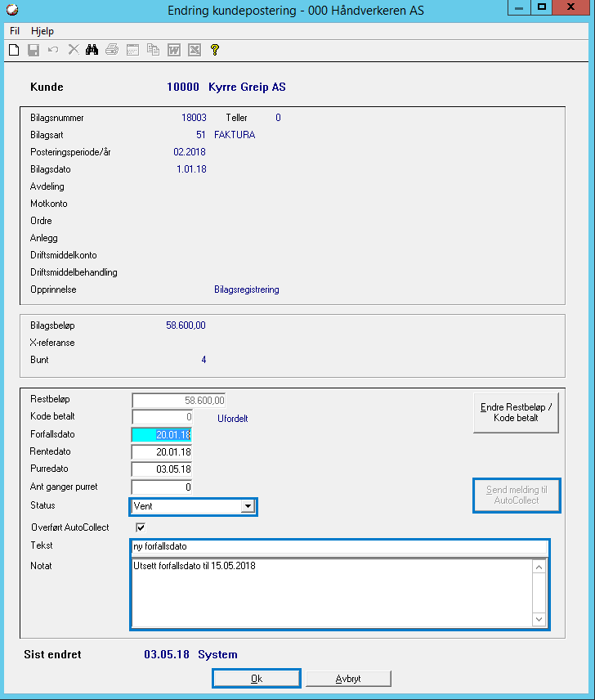Toggle the Overført AutoCollect checkbox

pyautogui.click(x=141, y=527)
